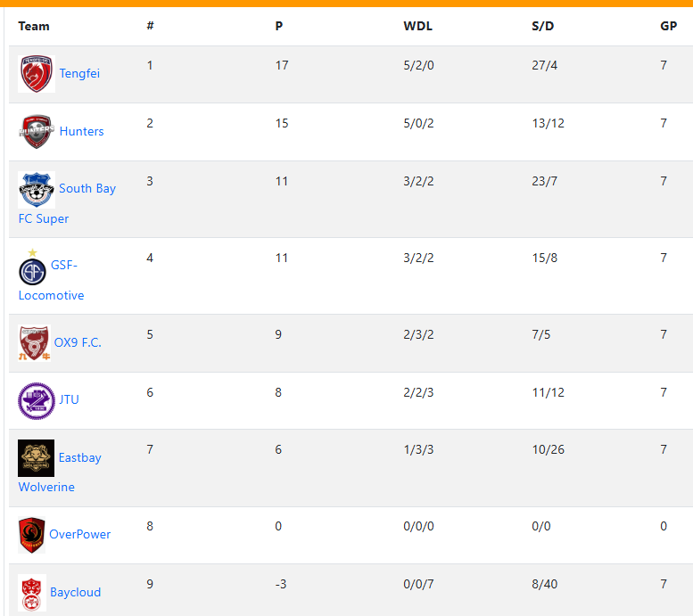693x616 pixels.
Task: Click the OX9 F.C. bull logo
Action: tap(34, 343)
